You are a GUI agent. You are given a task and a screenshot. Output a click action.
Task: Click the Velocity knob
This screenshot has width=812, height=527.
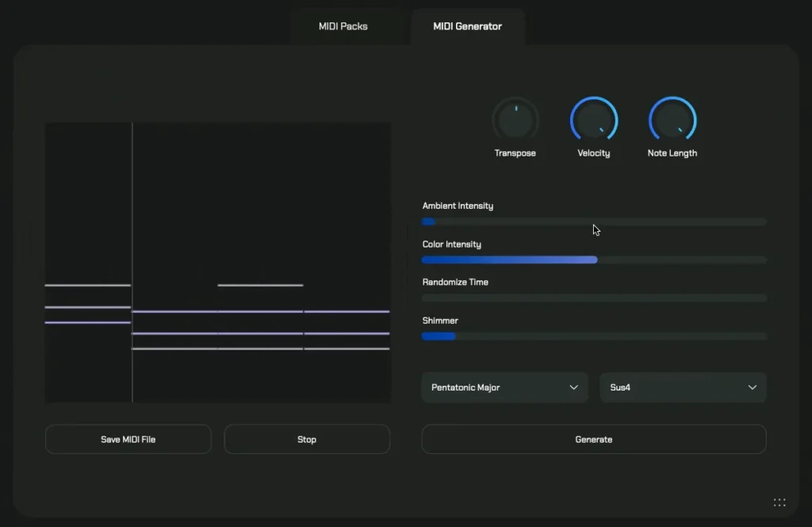pyautogui.click(x=594, y=121)
